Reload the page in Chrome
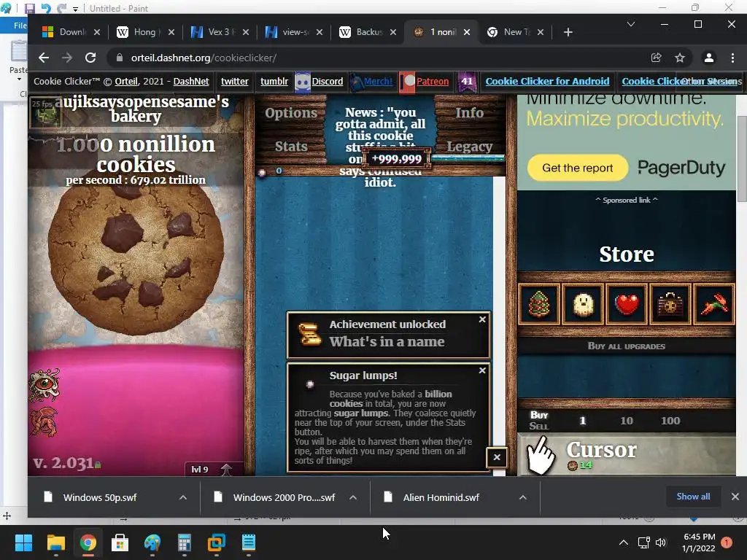747x560 pixels. (x=90, y=58)
